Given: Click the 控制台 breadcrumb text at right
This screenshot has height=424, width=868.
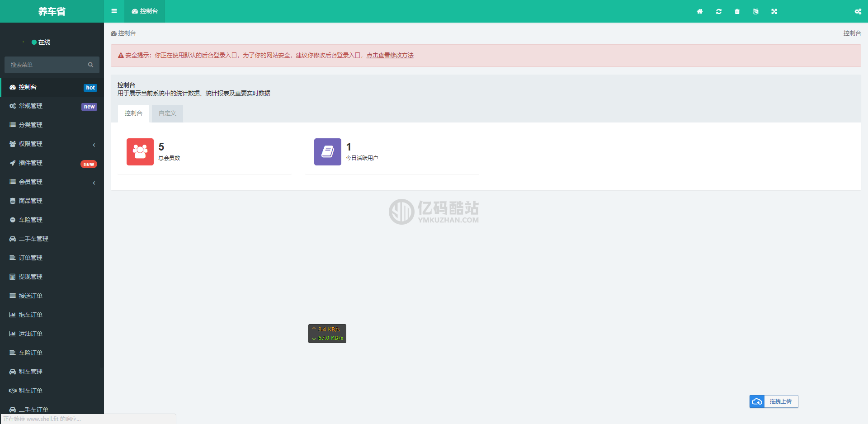Looking at the screenshot, I should click(x=852, y=33).
